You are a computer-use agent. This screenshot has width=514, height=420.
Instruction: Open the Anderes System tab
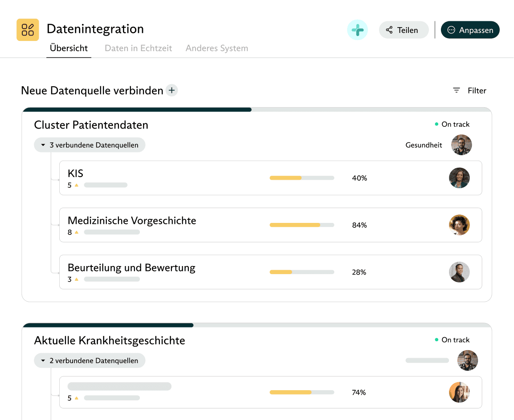(x=216, y=48)
